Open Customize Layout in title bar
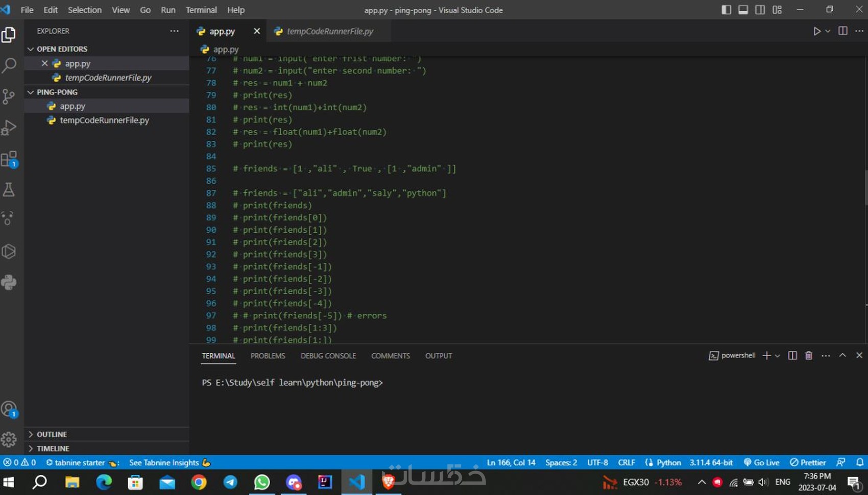Viewport: 868px width, 495px height. click(777, 10)
